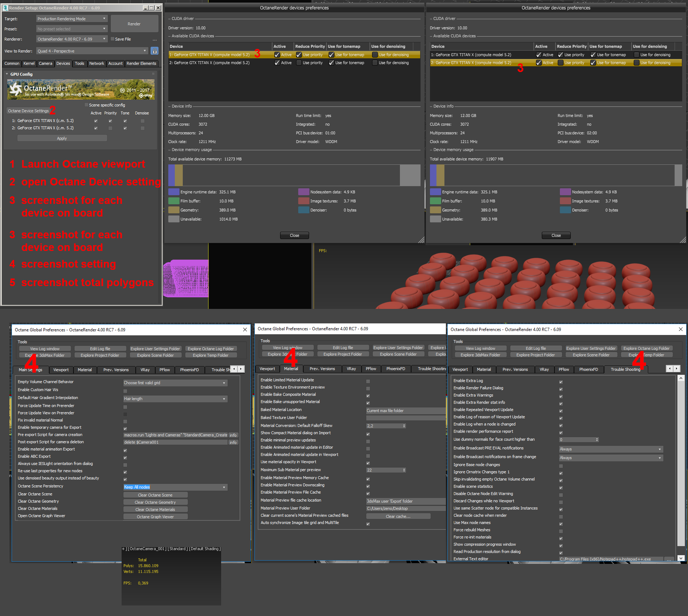Image resolution: width=688 pixels, height=616 pixels.
Task: Click Geometry color swatch in right devices window
Action: tap(435, 210)
